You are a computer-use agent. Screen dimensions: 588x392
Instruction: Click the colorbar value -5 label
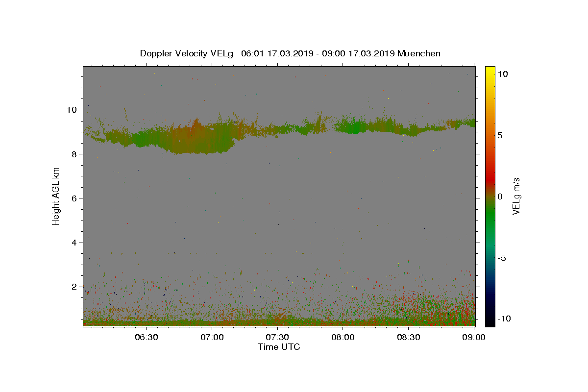click(x=502, y=258)
